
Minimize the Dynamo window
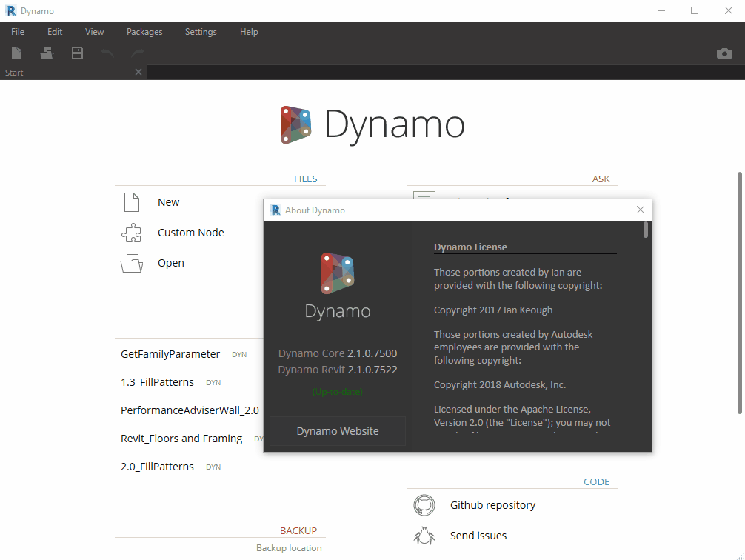click(x=661, y=10)
